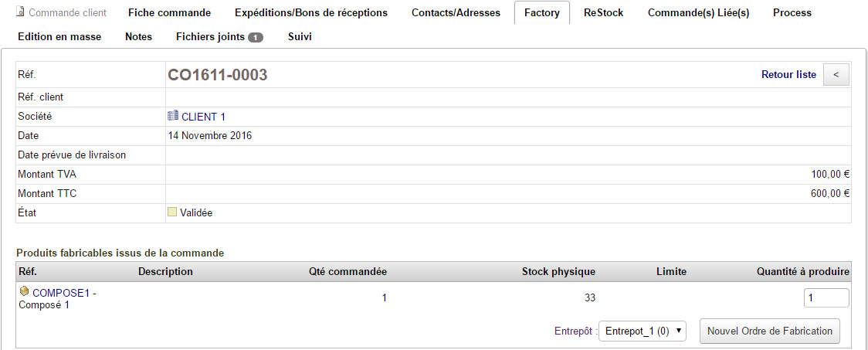View the Notes tab

[138, 36]
